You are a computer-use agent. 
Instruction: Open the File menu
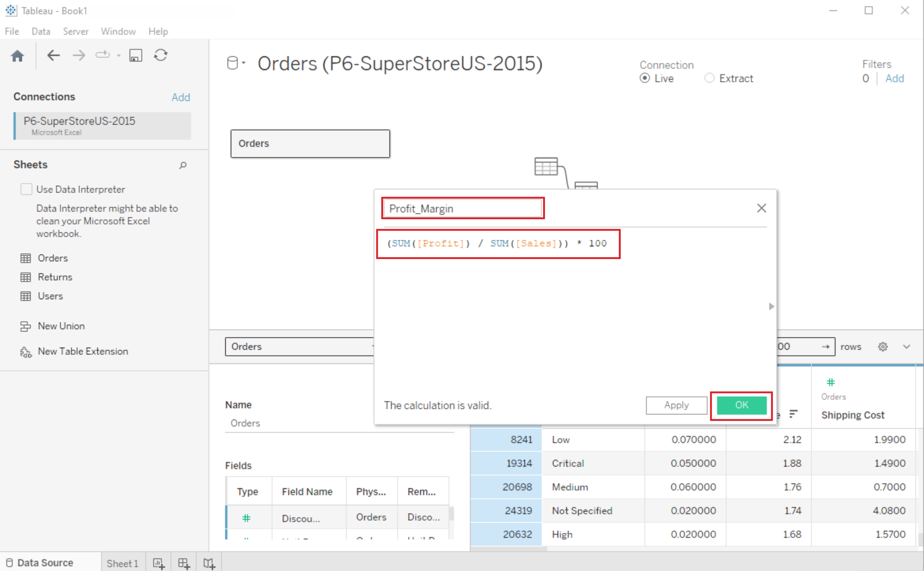click(x=12, y=31)
